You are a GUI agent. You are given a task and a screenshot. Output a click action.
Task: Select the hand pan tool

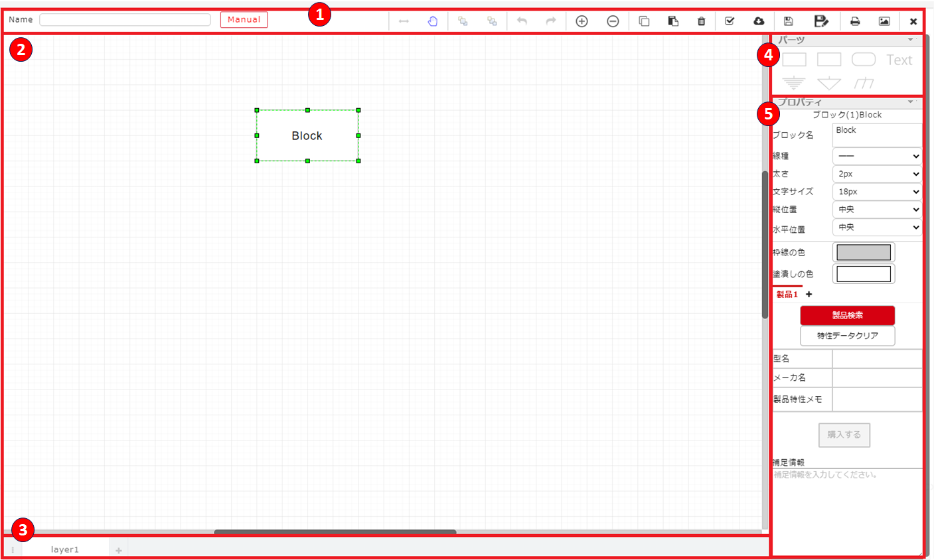click(433, 21)
